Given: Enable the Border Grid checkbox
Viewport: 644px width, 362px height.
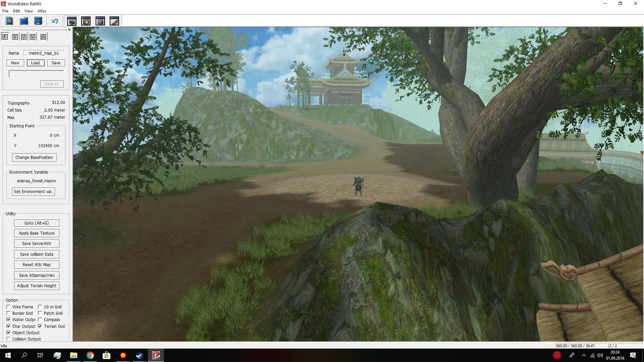Looking at the screenshot, I should pyautogui.click(x=8, y=313).
